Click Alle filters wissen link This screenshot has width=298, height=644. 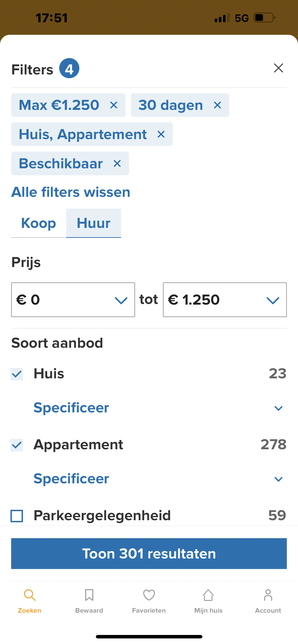point(71,192)
